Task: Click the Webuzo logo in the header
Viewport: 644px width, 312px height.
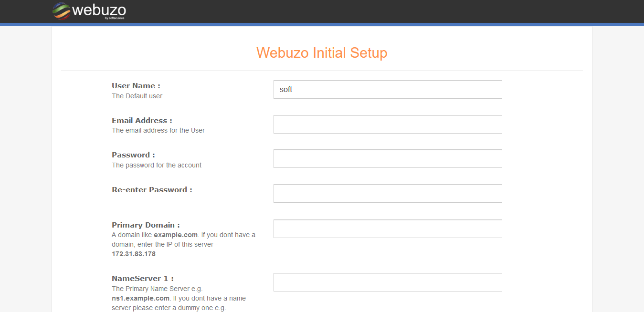Action: point(89,11)
